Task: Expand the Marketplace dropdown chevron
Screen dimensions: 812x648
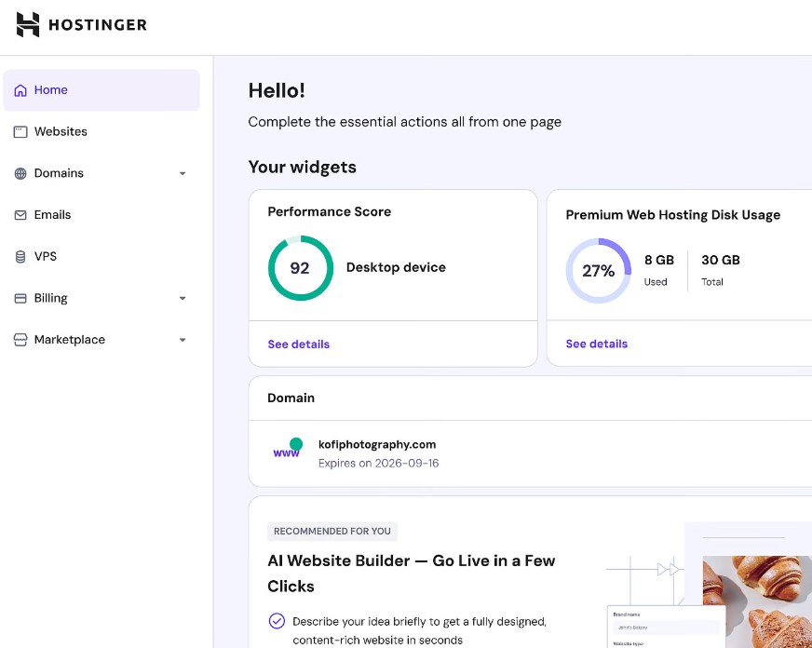Action: (x=183, y=341)
